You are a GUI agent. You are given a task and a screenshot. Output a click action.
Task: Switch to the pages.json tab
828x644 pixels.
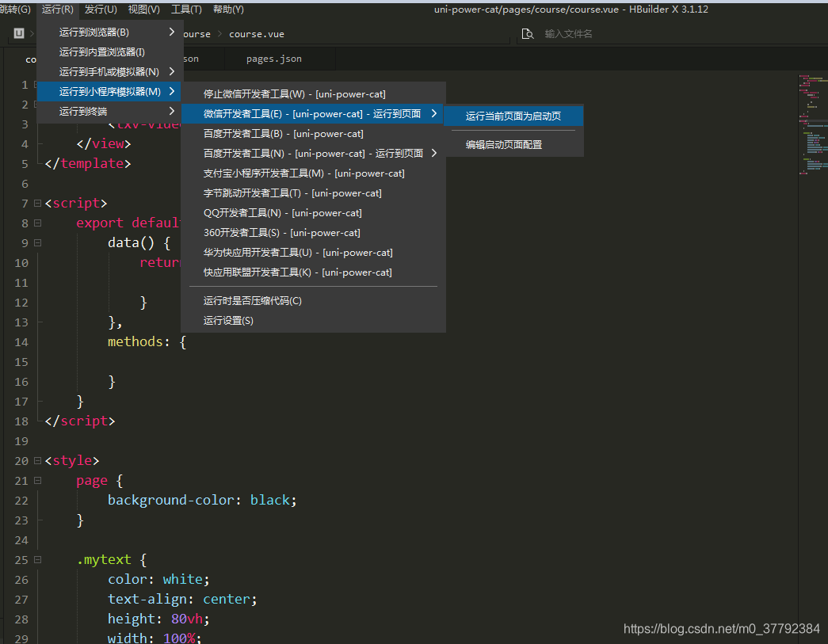tap(274, 59)
